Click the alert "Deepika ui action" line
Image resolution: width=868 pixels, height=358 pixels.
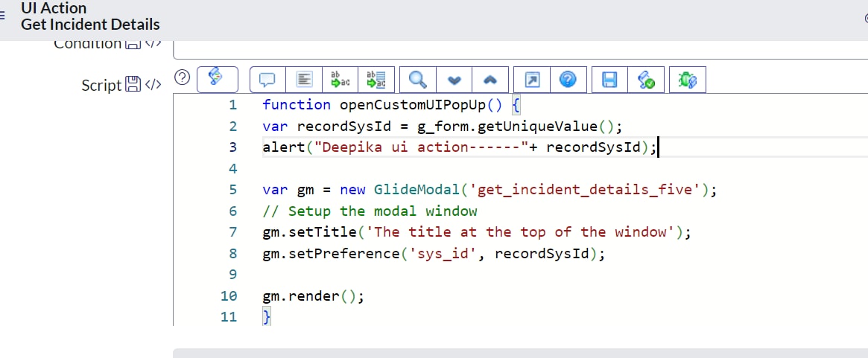tap(460, 147)
